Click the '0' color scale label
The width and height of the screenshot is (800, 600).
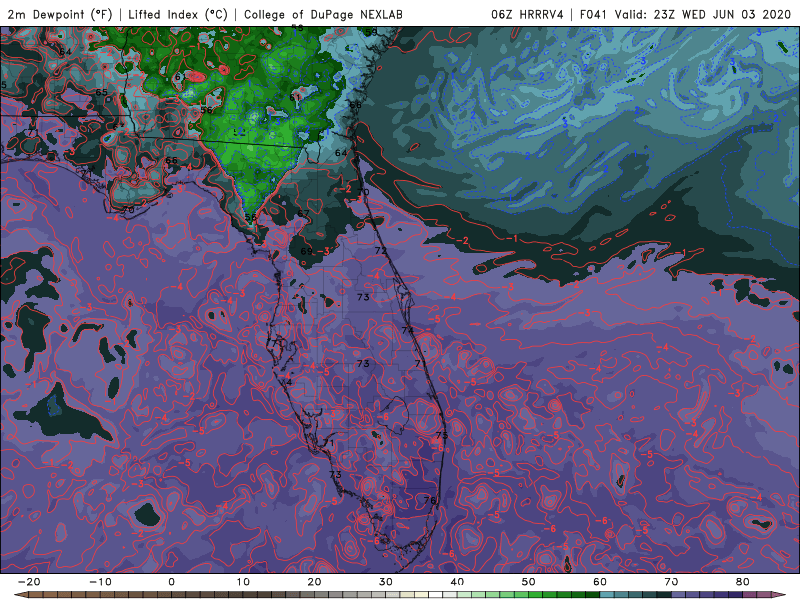pos(171,582)
